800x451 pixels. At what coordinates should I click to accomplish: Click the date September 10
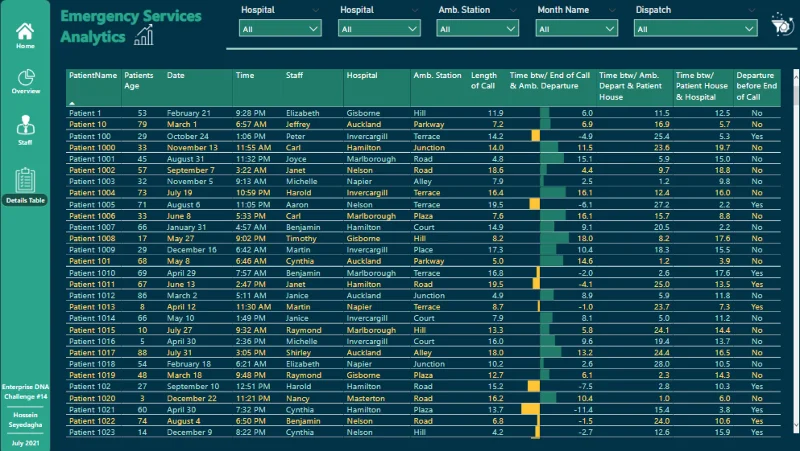coord(193,387)
